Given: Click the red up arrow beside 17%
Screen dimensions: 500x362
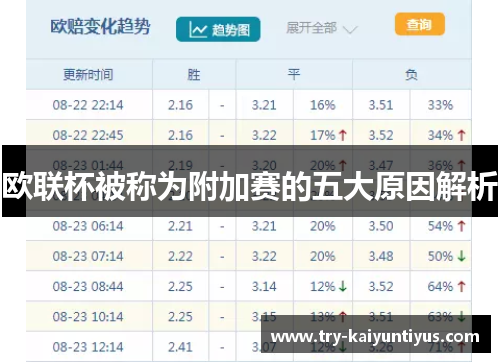Looking at the screenshot, I should 342,135.
